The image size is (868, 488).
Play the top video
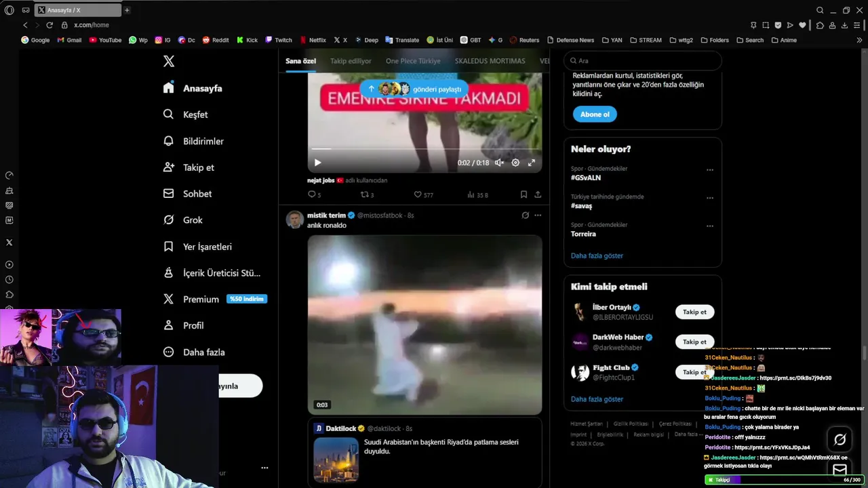317,163
